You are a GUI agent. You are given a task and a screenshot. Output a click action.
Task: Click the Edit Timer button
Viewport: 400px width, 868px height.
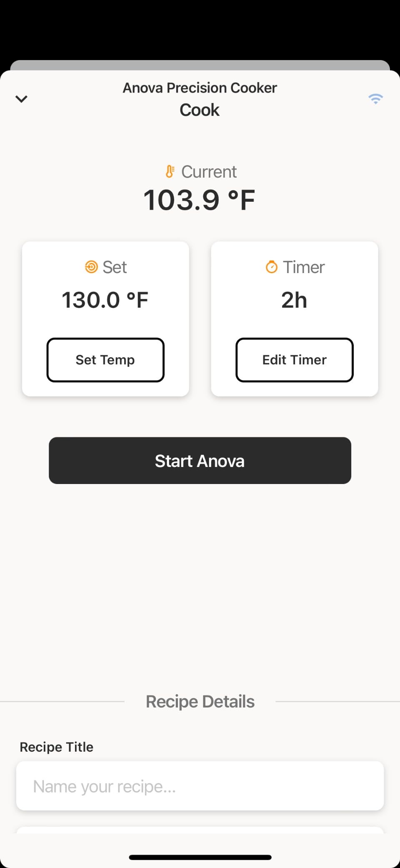coord(295,360)
